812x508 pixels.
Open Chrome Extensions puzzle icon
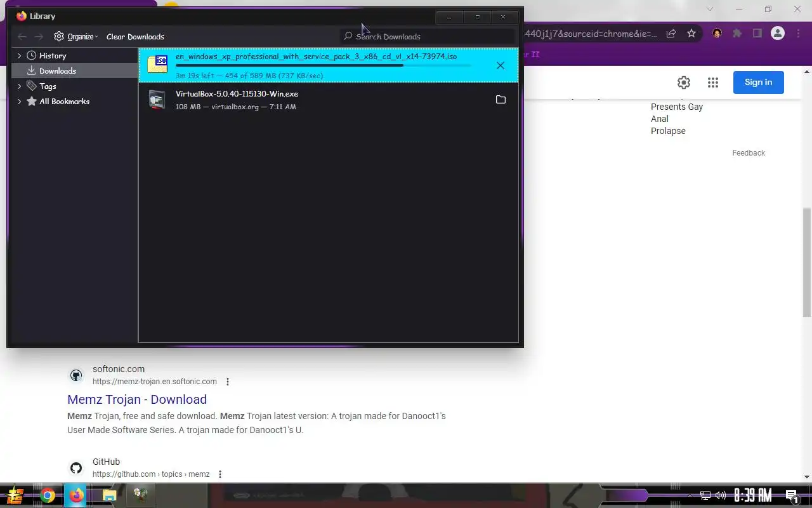point(737,33)
